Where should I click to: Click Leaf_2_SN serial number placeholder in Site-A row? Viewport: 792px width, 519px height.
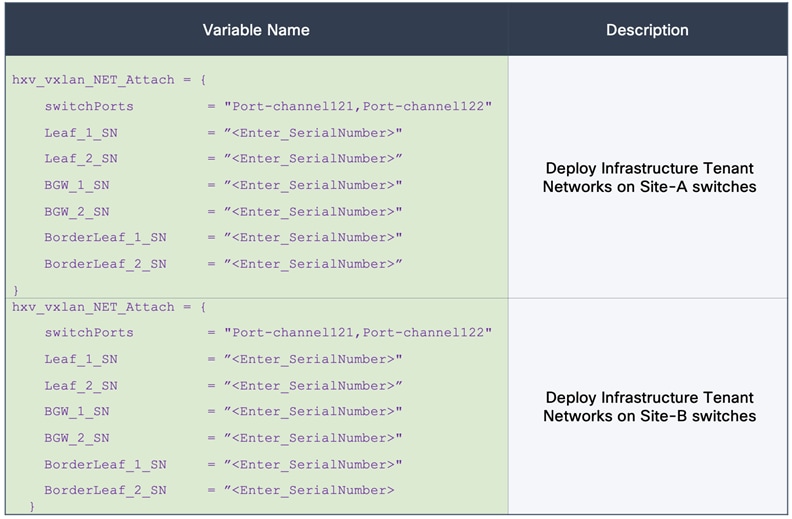click(313, 159)
